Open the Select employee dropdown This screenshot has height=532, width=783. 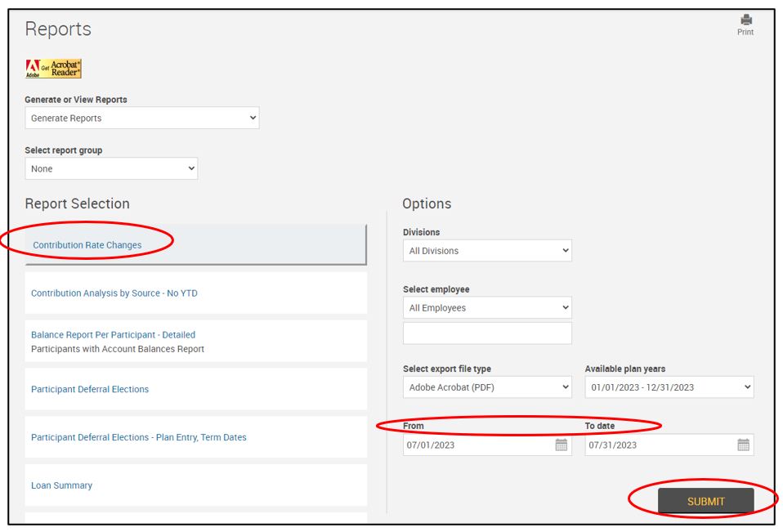[x=487, y=308]
